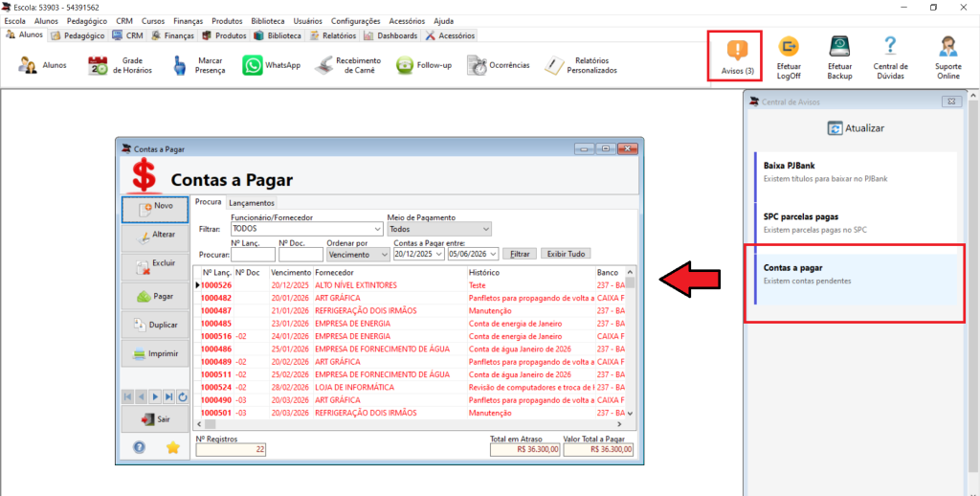Screen dimensions: 980x496
Task: Select the Procura tab
Action: (208, 202)
